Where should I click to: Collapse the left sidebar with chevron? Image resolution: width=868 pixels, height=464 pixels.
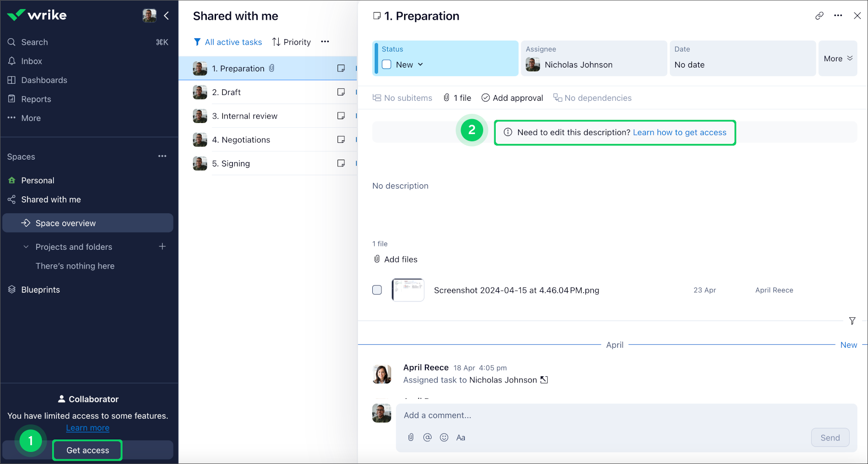tap(166, 16)
